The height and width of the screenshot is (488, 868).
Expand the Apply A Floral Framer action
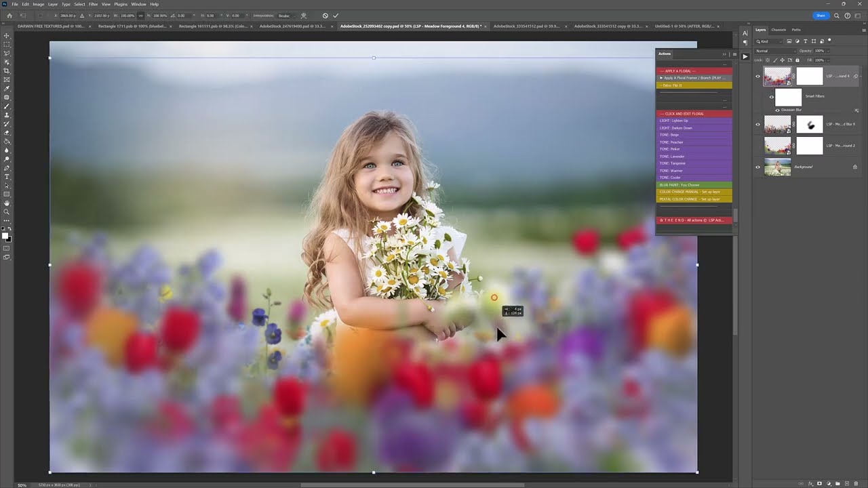tap(661, 78)
